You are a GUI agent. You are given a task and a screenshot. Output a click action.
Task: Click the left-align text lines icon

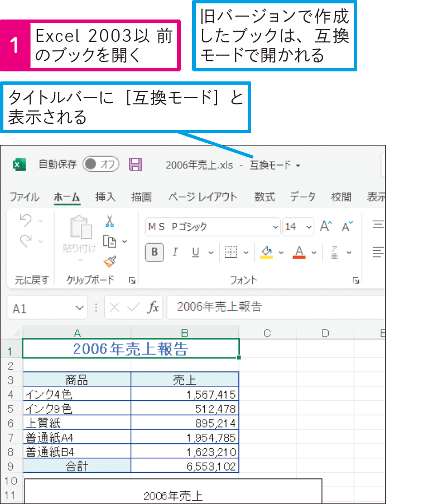(378, 252)
